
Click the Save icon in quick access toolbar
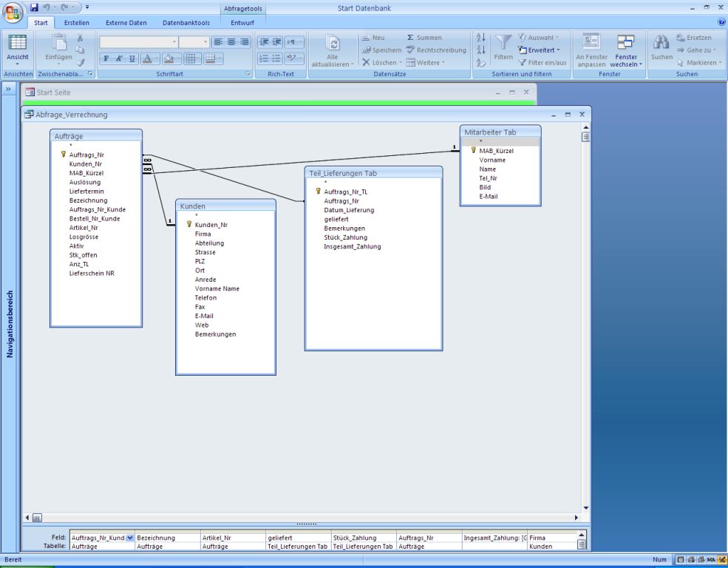34,7
